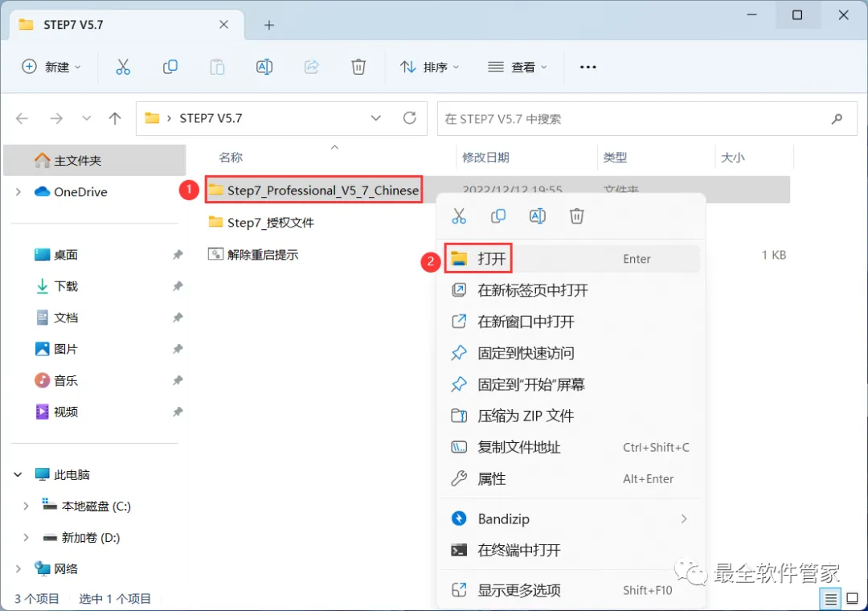The width and height of the screenshot is (868, 611).
Task: Unpin 下载 via its pin icon
Action: pos(178,286)
